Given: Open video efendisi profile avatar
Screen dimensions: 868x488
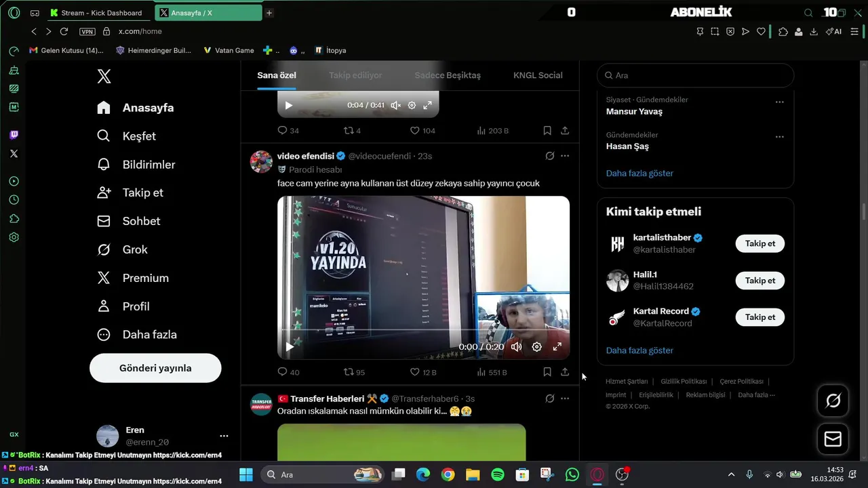Looking at the screenshot, I should click(x=261, y=162).
